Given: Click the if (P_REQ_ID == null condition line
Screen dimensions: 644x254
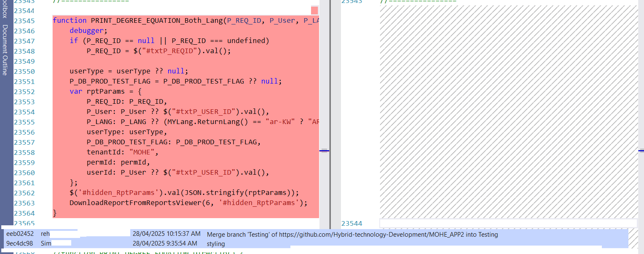Looking at the screenshot, I should [x=169, y=41].
